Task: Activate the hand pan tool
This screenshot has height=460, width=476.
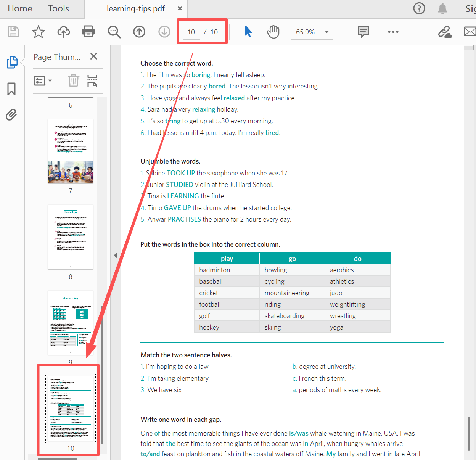Action: click(x=273, y=32)
